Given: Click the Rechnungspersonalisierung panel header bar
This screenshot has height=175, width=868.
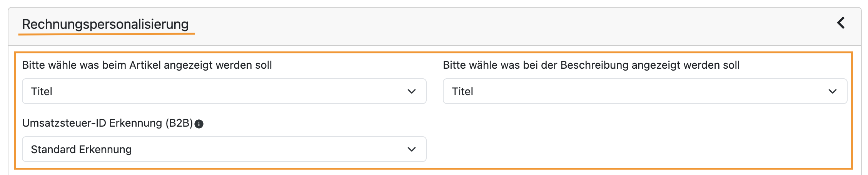Looking at the screenshot, I should pyautogui.click(x=434, y=26).
